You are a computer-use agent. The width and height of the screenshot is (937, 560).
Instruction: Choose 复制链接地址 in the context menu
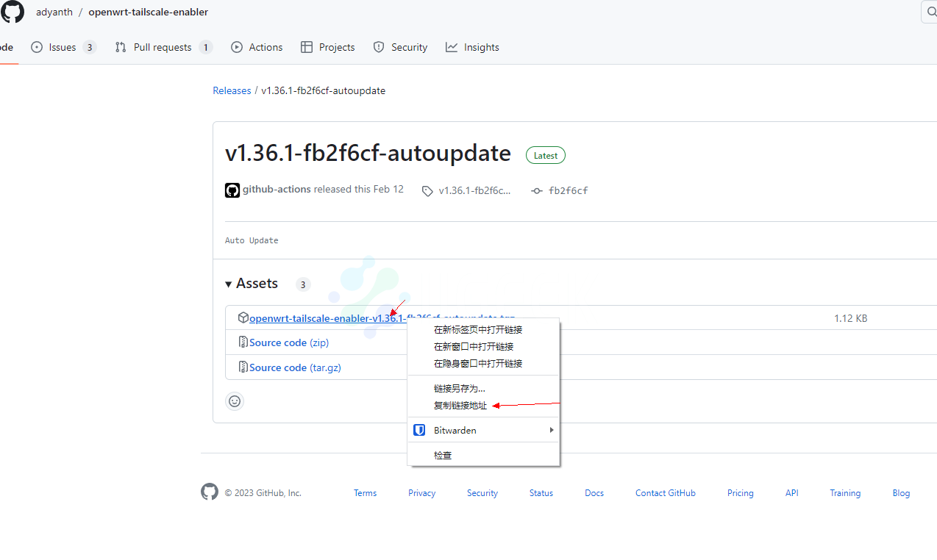click(x=460, y=405)
